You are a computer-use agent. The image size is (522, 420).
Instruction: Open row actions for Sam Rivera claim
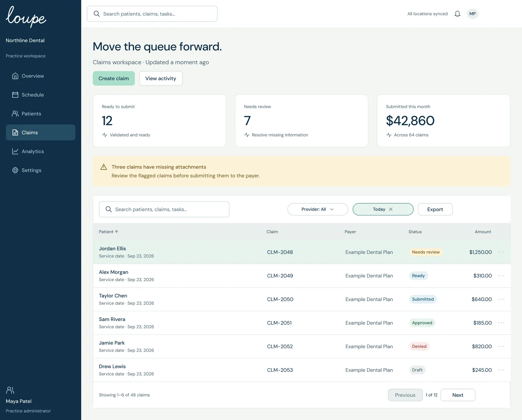tap(501, 323)
